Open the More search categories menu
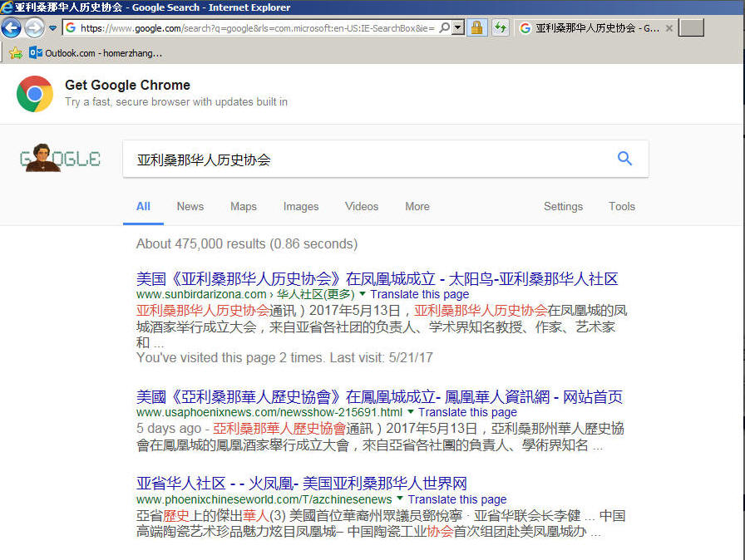 pyautogui.click(x=417, y=206)
